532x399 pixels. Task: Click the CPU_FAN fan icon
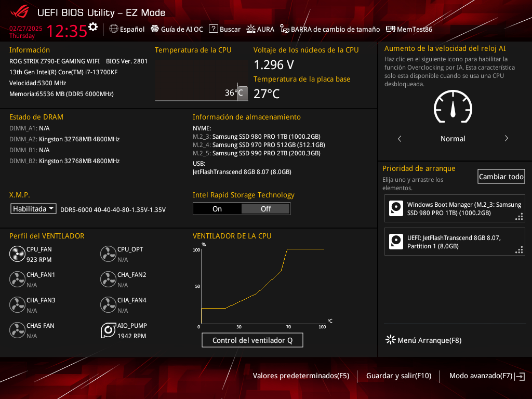[x=17, y=254]
